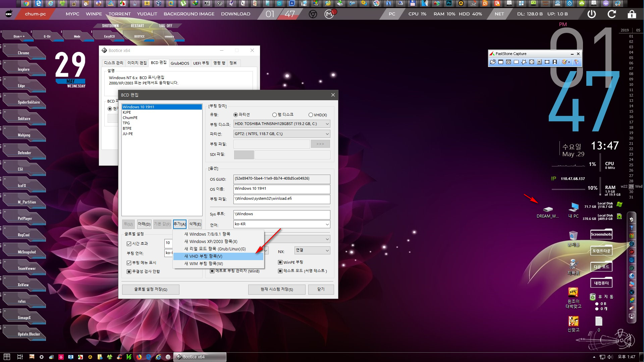Click 추가(A) button
Viewport: 644px width, 362px height.
pos(179,224)
